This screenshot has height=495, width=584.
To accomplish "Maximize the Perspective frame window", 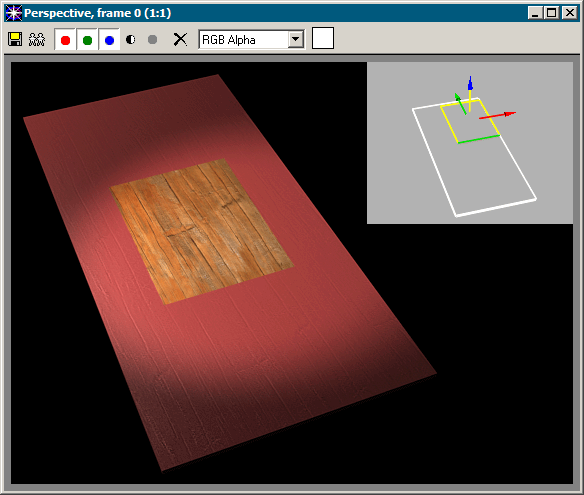I will [x=551, y=13].
